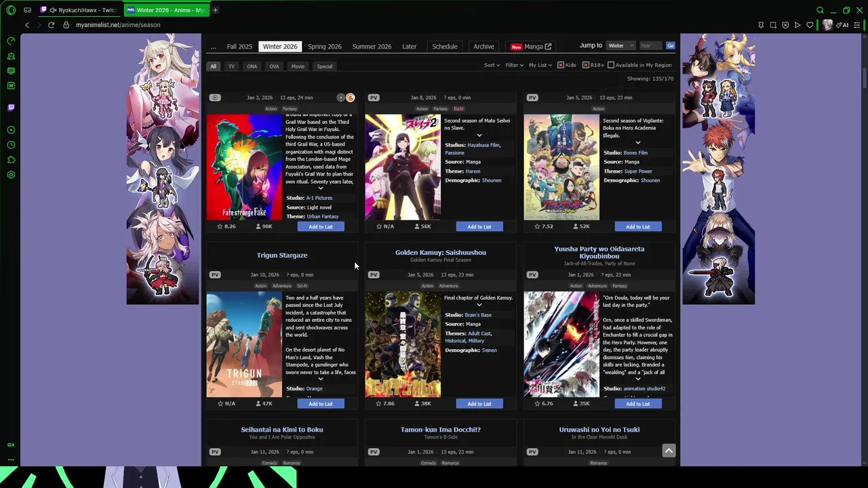Open the Later seasons tab
The width and height of the screenshot is (868, 488).
click(x=410, y=47)
